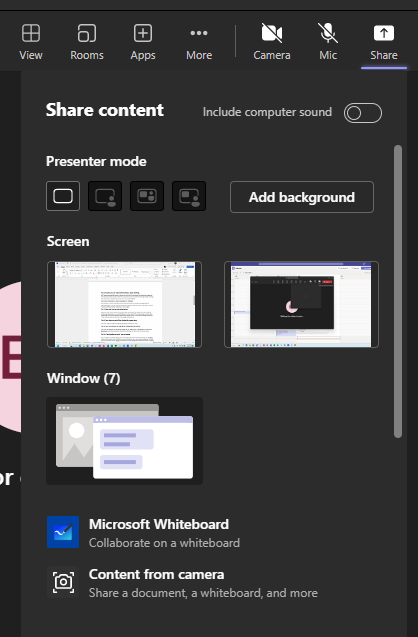Open breakout Rooms
Screen dimensions: 418x637
click(87, 42)
